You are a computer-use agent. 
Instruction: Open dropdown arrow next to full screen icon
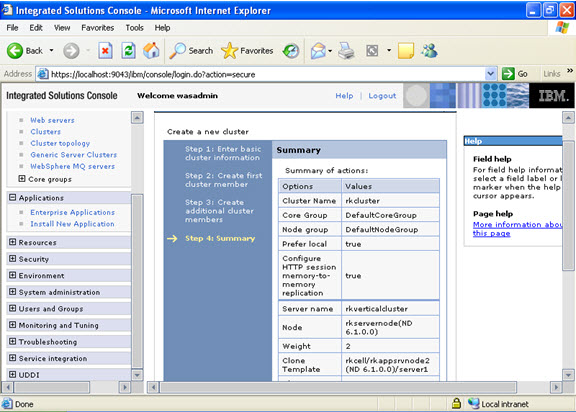pos(389,50)
